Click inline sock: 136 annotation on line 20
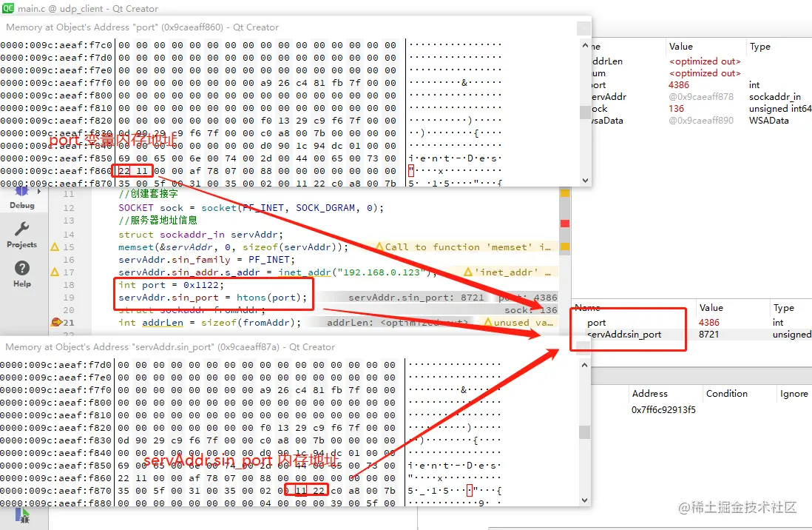 [x=531, y=309]
